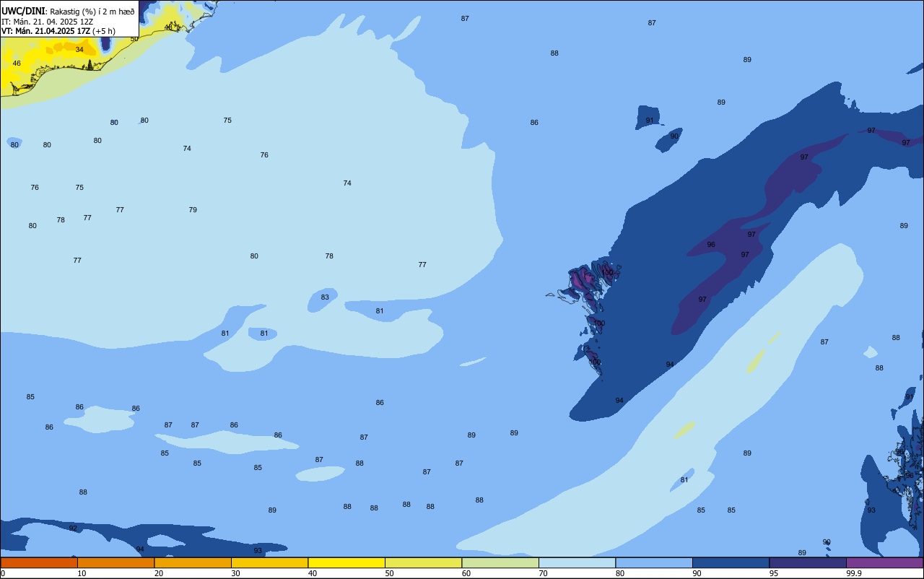Click the 'UWC/DINI: Rakastig (%) í 2 m hæð' title
The image size is (924, 579).
[x=68, y=12]
